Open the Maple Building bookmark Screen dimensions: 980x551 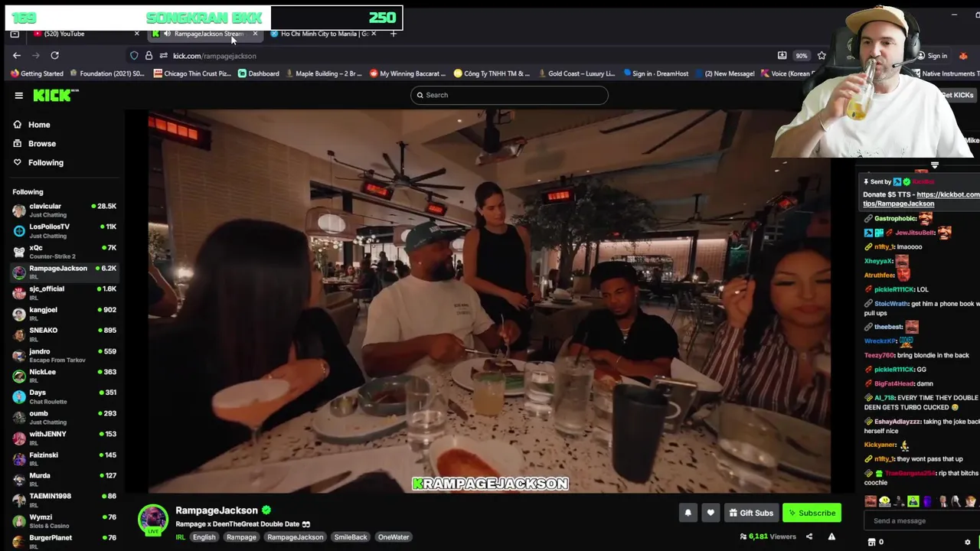click(x=324, y=73)
